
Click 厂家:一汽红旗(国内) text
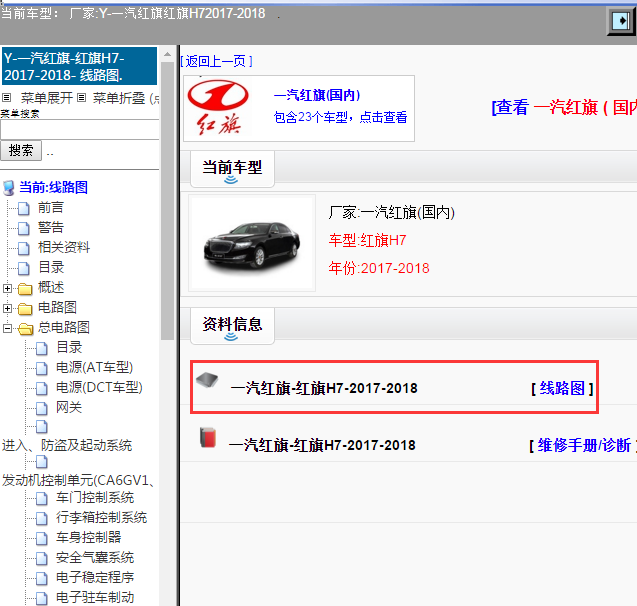pyautogui.click(x=392, y=212)
